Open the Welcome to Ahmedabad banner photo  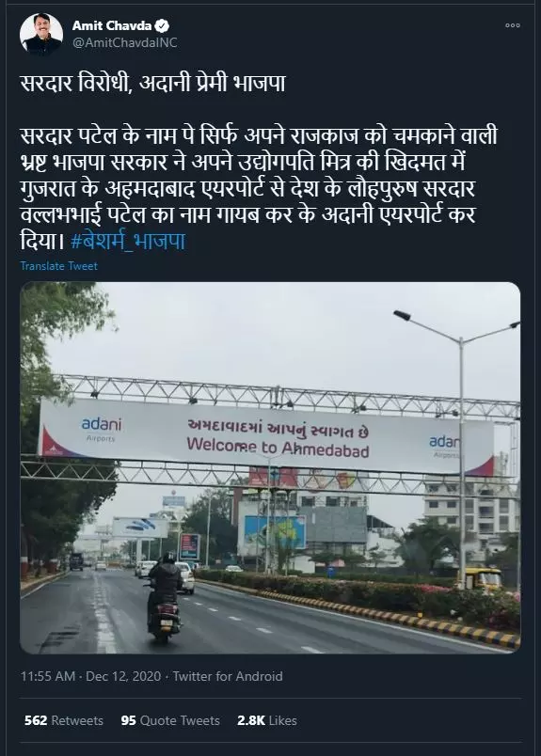270,467
